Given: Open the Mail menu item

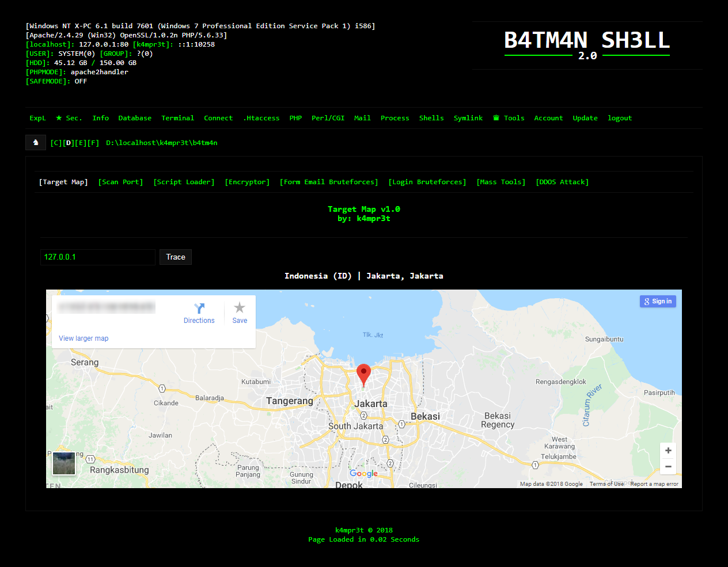Looking at the screenshot, I should 362,118.
